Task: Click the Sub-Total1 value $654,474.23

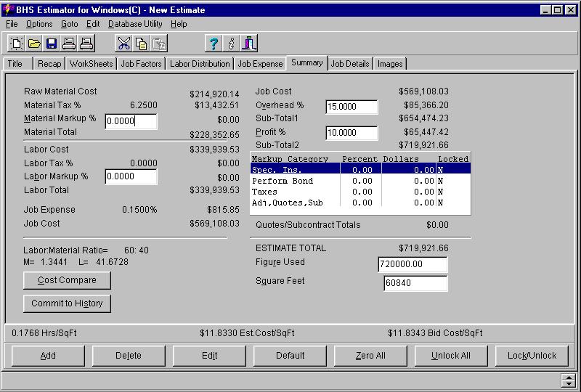Action: coord(423,118)
